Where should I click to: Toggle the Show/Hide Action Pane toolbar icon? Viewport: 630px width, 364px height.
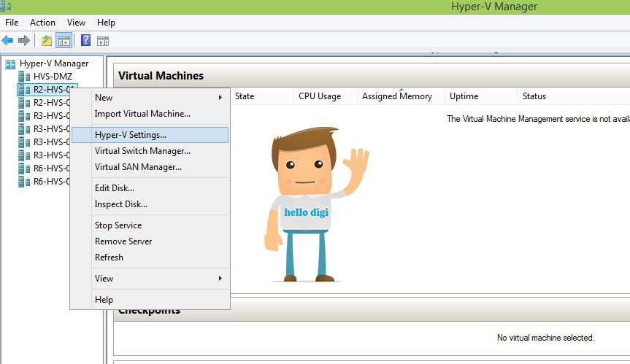pos(103,41)
